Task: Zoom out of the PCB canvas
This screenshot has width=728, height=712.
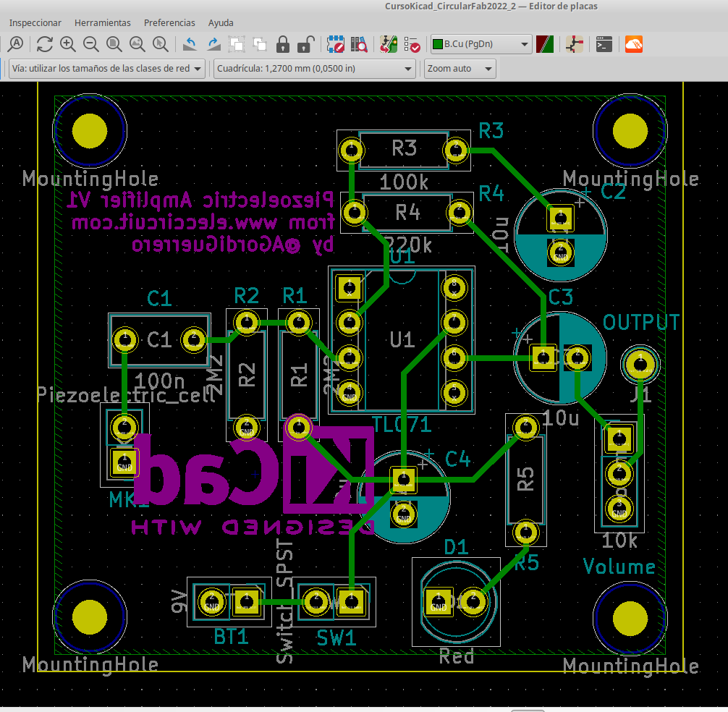Action: [x=91, y=44]
